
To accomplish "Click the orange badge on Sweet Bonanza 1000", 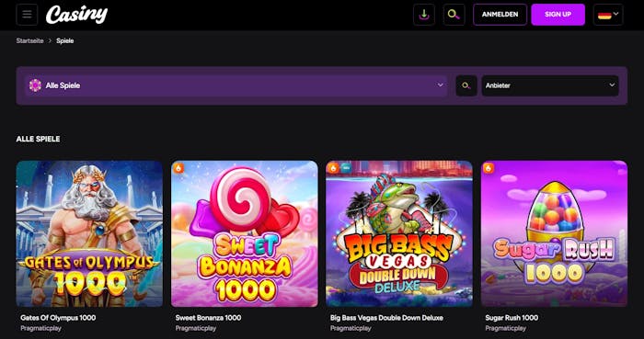I will 178,167.
